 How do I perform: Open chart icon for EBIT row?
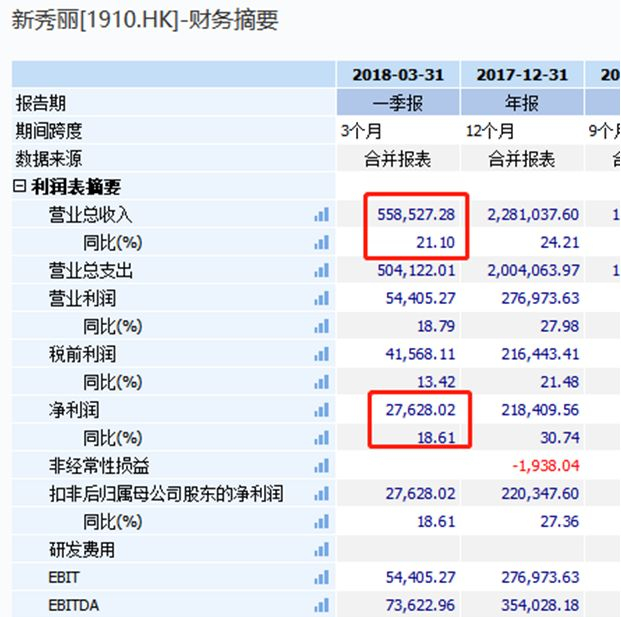tap(322, 577)
